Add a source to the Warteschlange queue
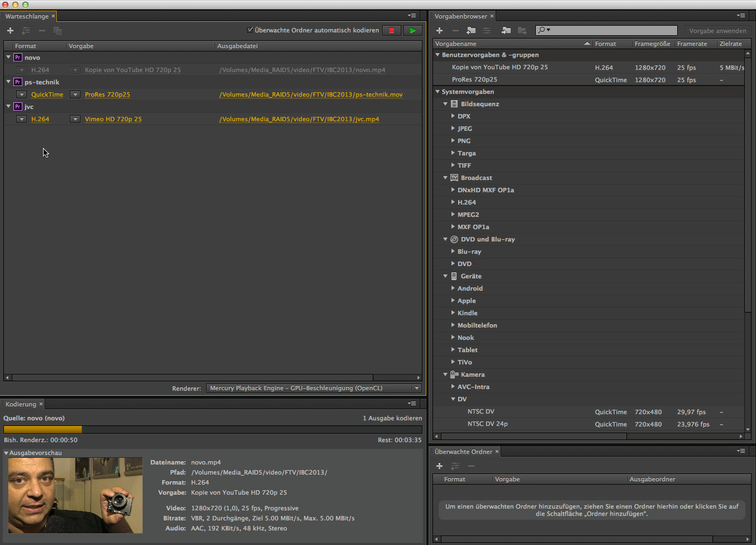 pos(10,31)
